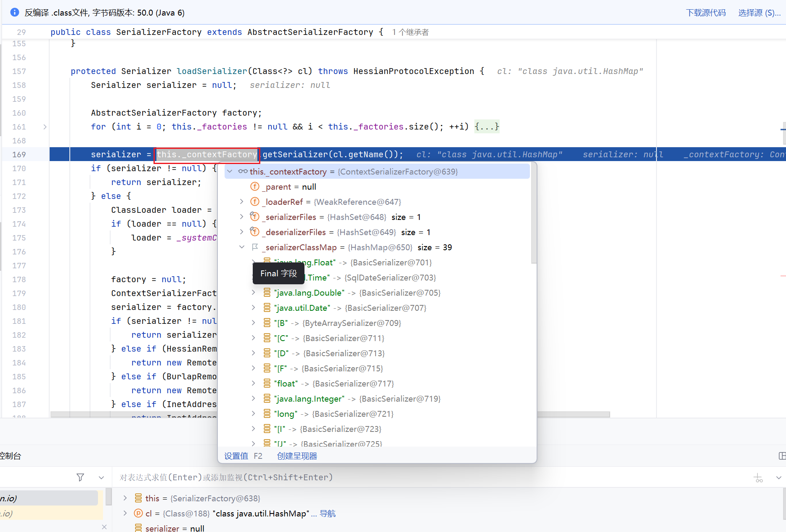Click the parameter icon beside 'cl' variable

tap(138, 513)
